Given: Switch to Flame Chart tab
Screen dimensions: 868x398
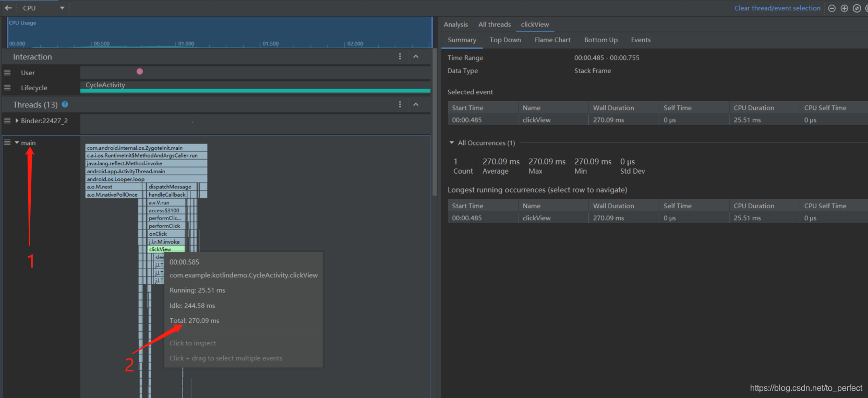Looking at the screenshot, I should 552,40.
